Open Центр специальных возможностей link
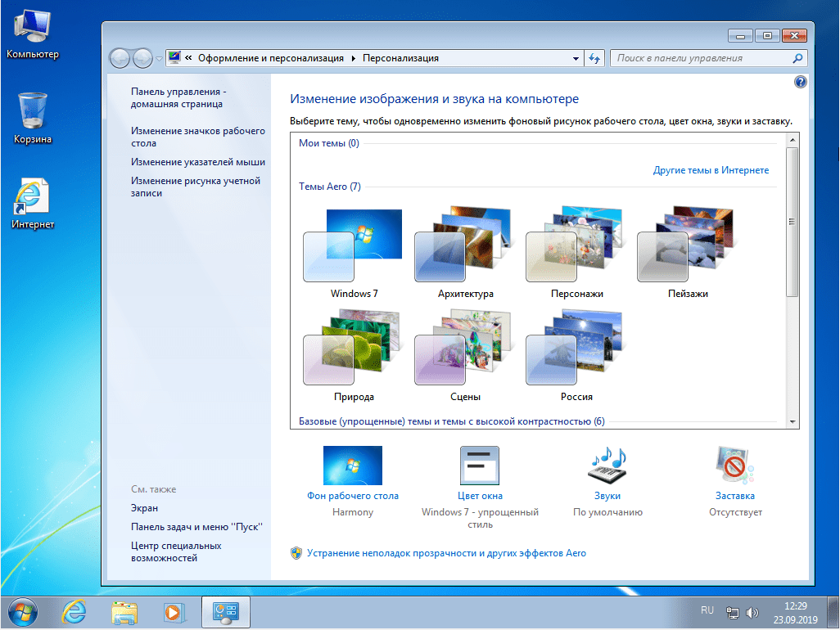 (x=176, y=551)
